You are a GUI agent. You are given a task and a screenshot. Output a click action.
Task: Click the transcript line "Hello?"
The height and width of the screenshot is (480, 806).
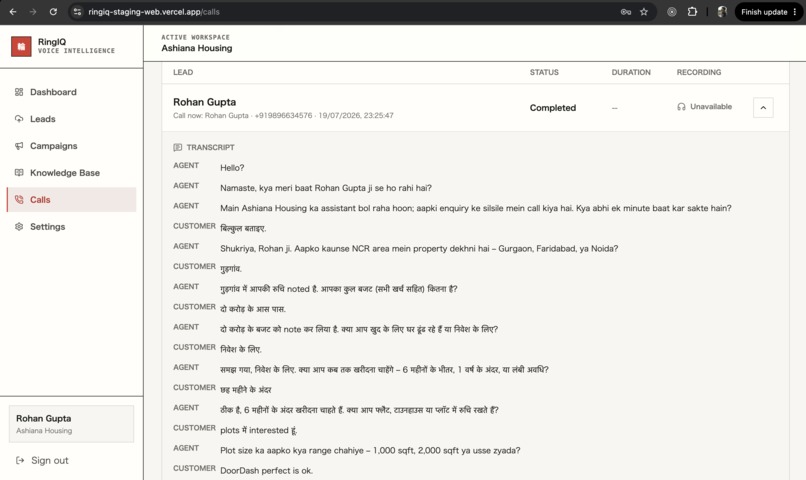pyautogui.click(x=232, y=168)
